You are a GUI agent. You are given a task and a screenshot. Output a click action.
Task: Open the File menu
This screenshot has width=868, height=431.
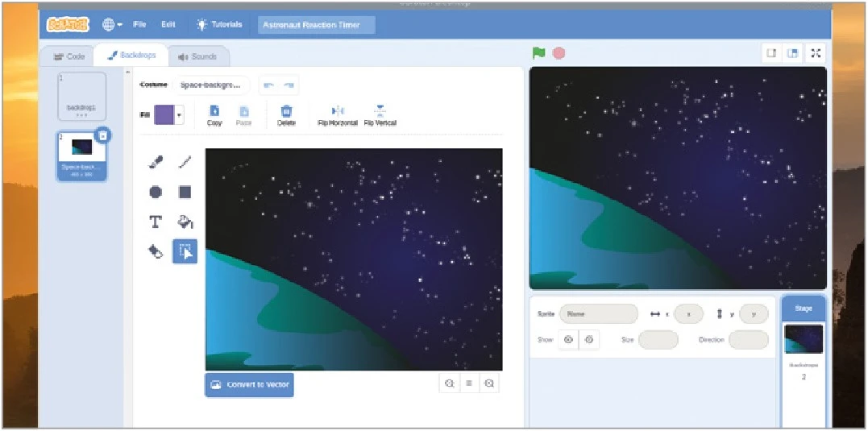(139, 24)
